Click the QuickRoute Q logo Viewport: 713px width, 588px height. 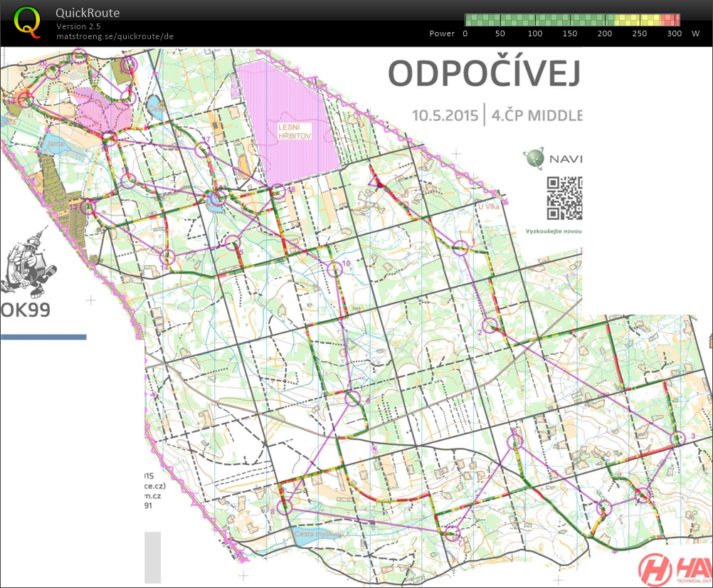coord(27,20)
